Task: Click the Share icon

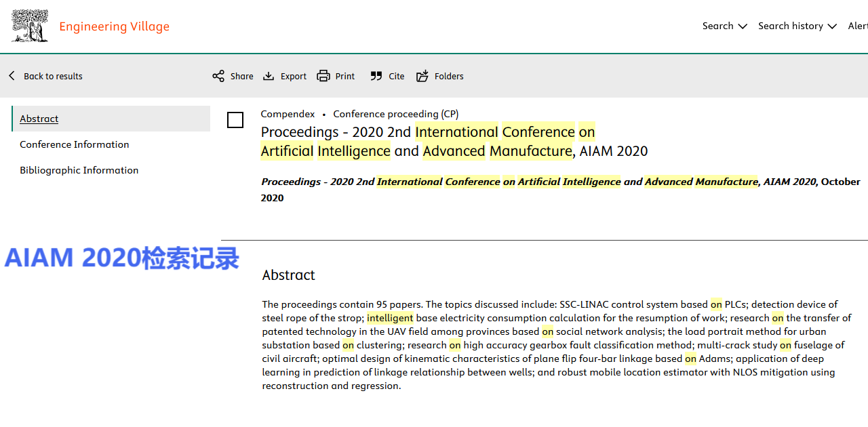Action: click(x=218, y=76)
